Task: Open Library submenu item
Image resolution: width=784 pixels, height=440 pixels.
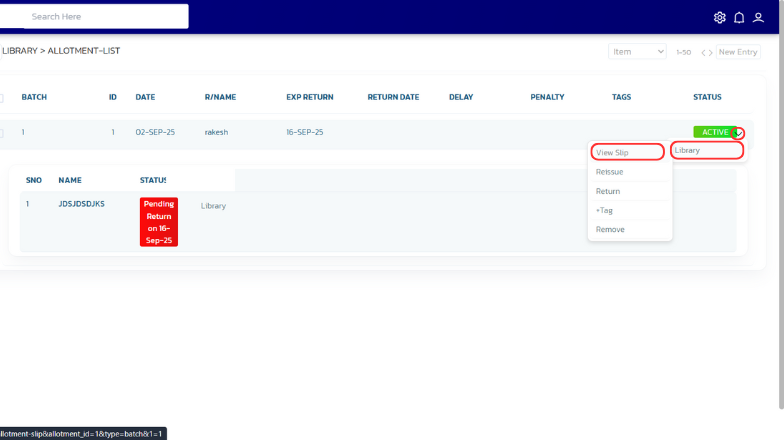Action: coord(707,151)
